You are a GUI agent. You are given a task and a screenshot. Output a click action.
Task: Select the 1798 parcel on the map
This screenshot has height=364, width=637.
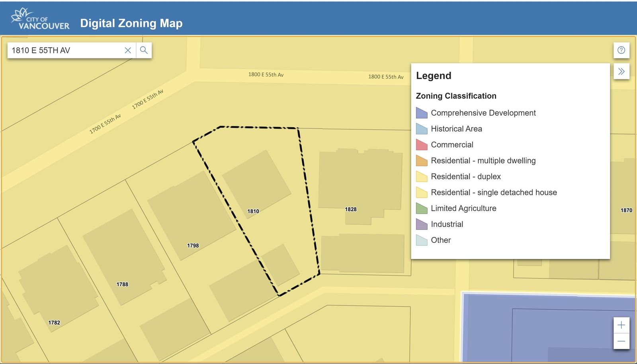[193, 245]
